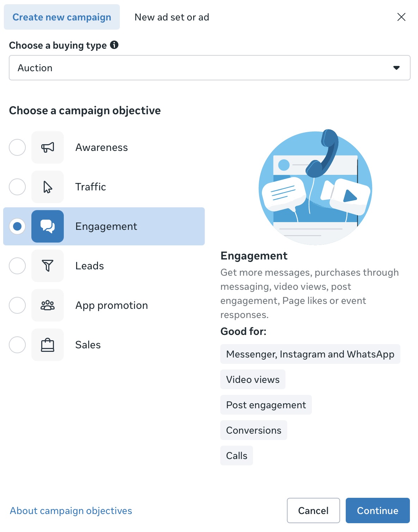This screenshot has width=418, height=532.
Task: Select the Engagement speech bubble icon
Action: point(48,226)
